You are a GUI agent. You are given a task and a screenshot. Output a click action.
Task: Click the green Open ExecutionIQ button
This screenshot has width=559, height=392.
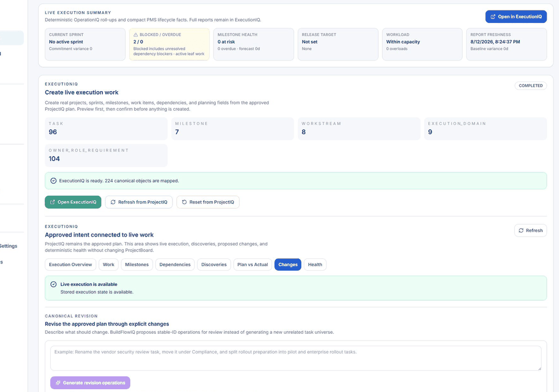pos(73,202)
